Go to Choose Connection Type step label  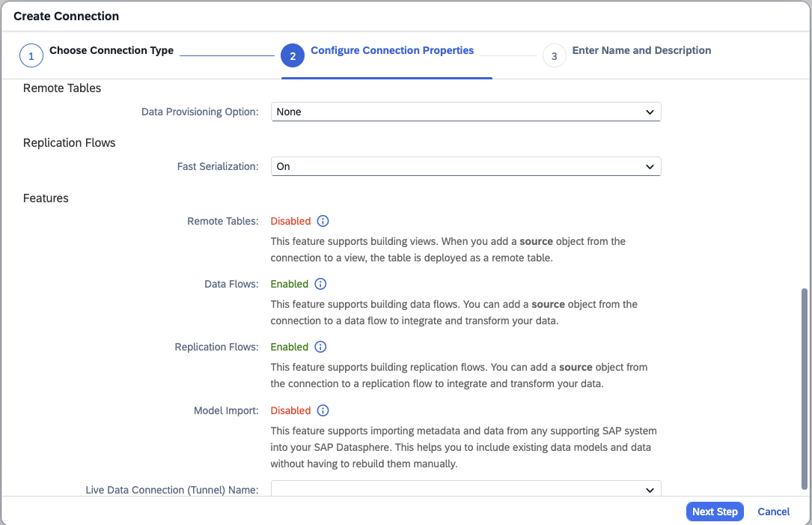[112, 51]
